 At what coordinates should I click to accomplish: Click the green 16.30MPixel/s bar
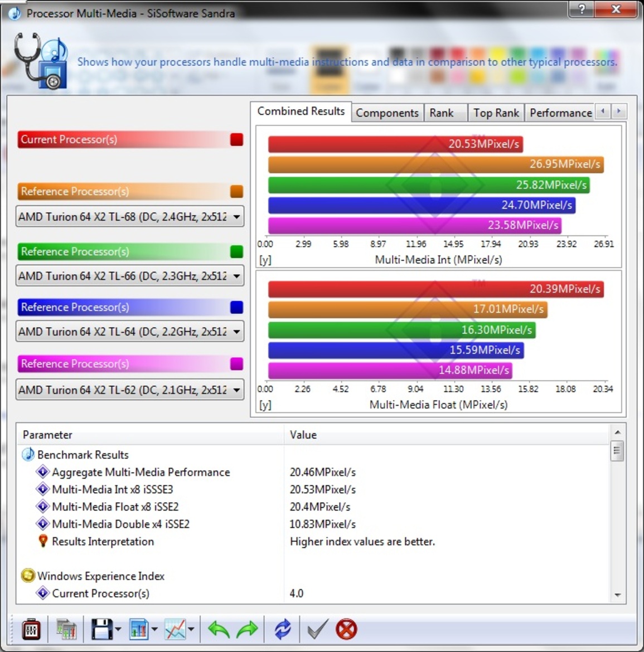click(x=402, y=330)
